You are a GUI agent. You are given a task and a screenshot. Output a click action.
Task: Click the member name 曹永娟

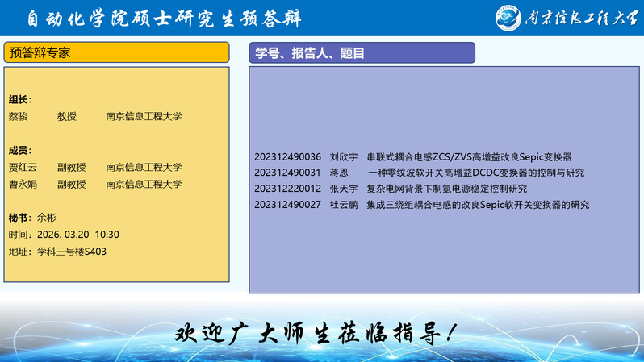(x=23, y=184)
